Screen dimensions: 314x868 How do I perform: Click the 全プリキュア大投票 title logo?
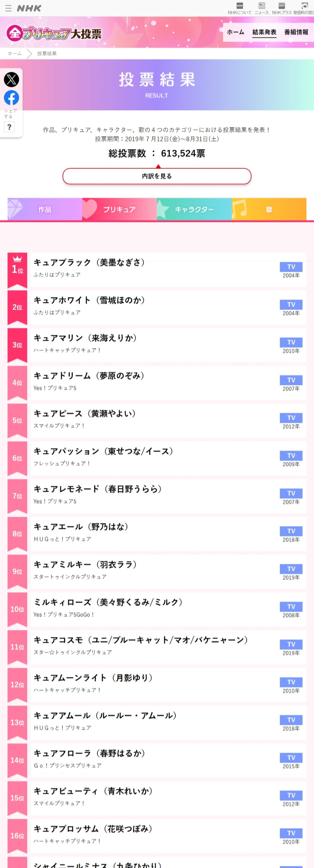(54, 33)
